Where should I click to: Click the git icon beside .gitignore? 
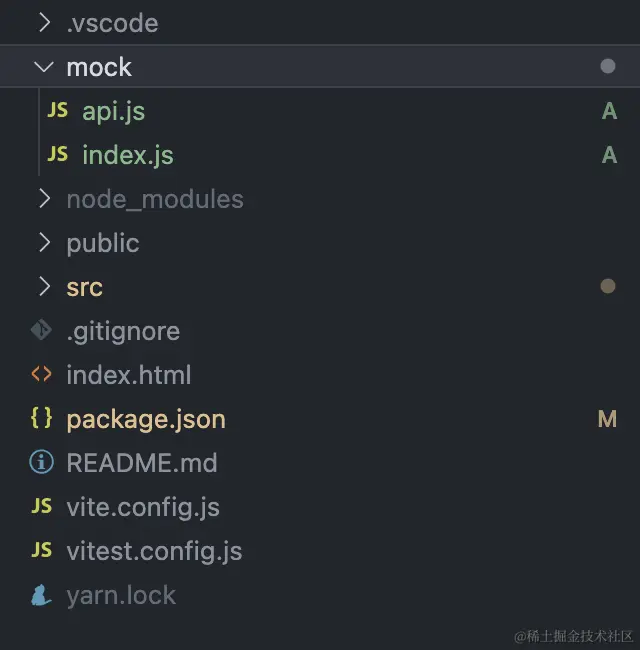41,331
